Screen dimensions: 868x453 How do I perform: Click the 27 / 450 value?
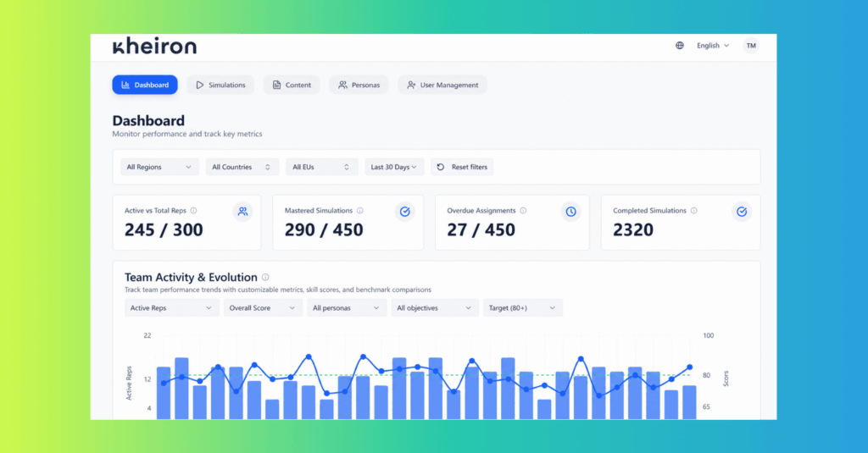(481, 230)
